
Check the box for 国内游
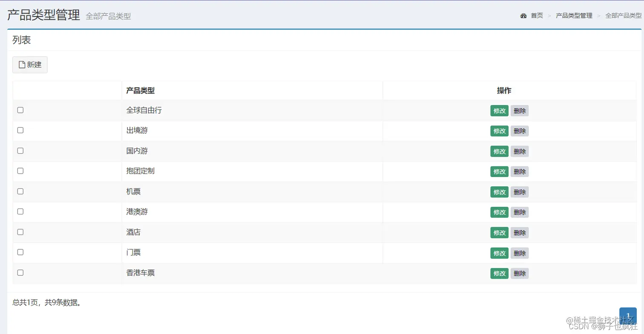click(x=20, y=151)
